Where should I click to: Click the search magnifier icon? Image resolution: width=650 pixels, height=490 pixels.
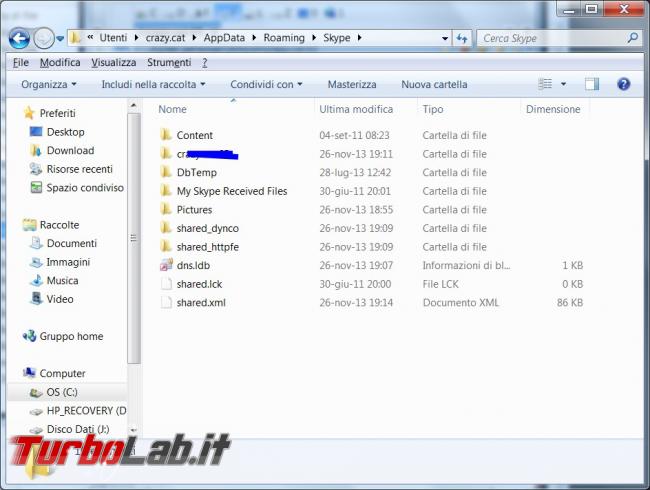[x=633, y=38]
